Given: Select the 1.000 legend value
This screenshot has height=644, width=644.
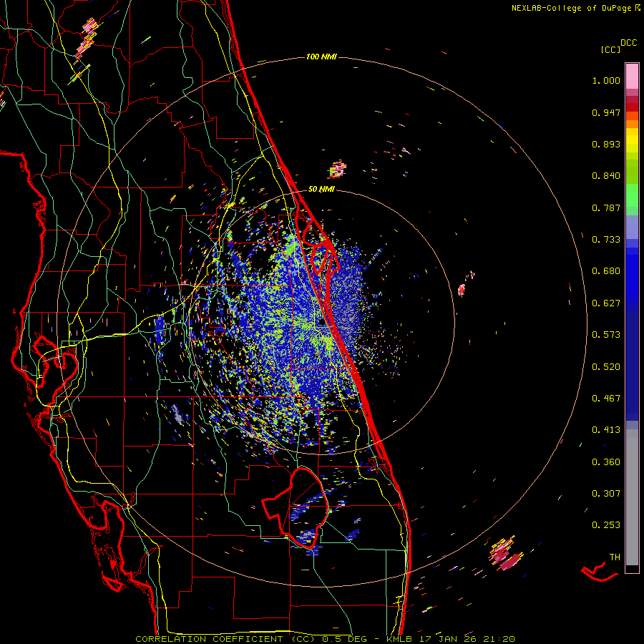Looking at the screenshot, I should 606,80.
